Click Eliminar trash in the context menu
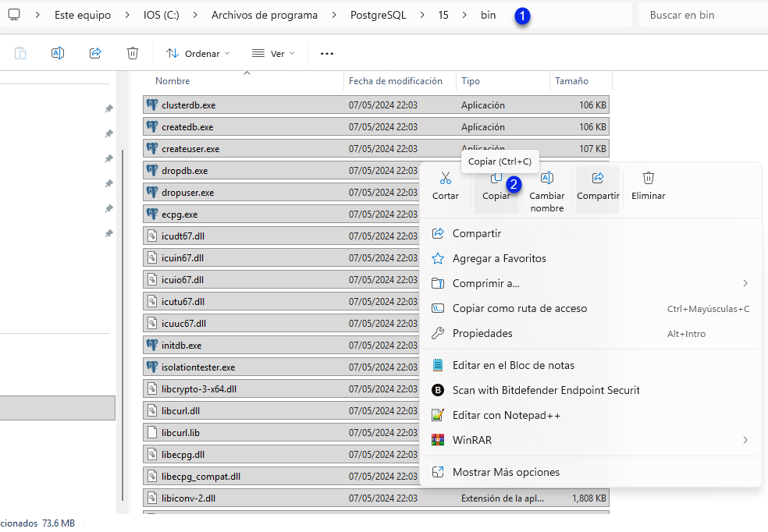Screen dimensions: 768x532 [648, 186]
